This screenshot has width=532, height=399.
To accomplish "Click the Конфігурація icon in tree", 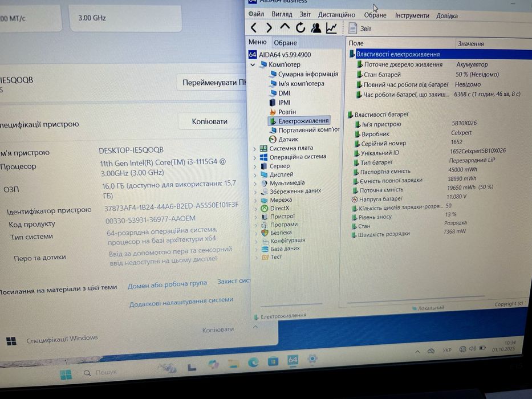I will (265, 241).
